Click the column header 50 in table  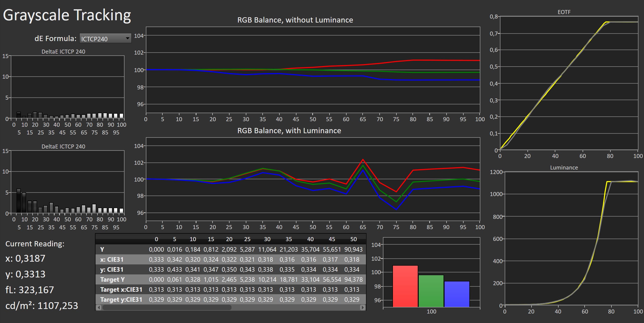tap(353, 239)
